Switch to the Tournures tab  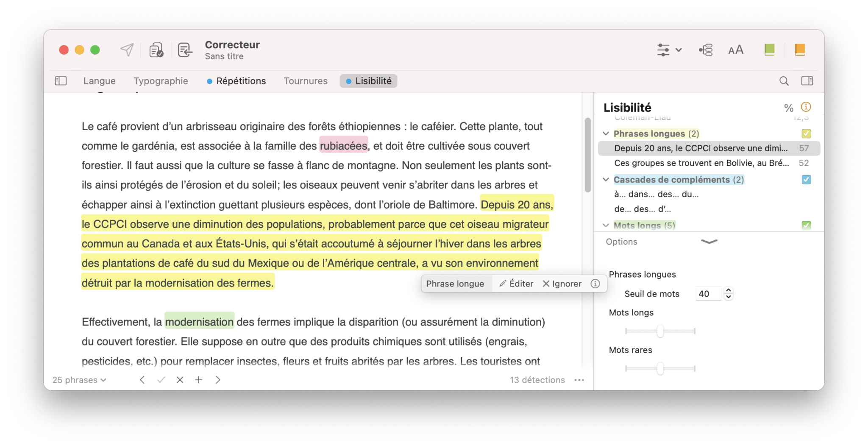coord(306,81)
